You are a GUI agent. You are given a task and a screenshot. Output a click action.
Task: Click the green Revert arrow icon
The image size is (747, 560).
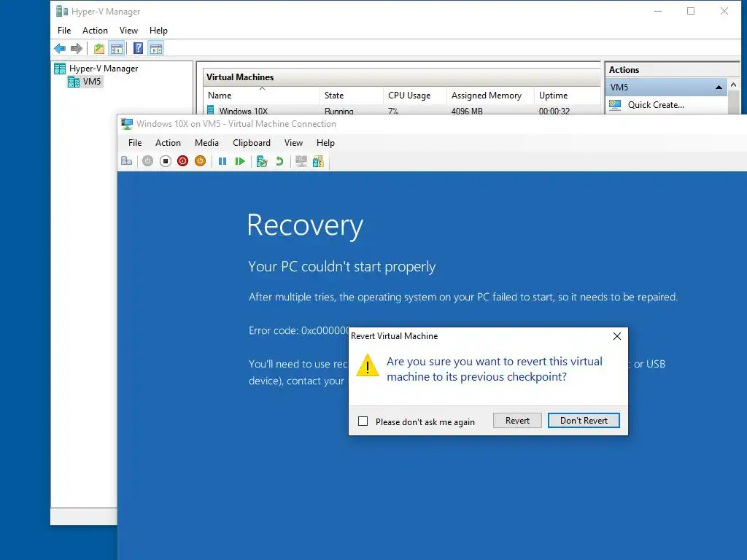coord(279,161)
